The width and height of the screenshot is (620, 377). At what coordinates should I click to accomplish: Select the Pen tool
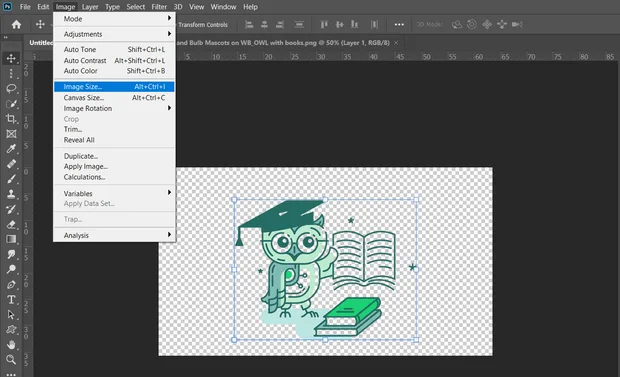coord(11,284)
